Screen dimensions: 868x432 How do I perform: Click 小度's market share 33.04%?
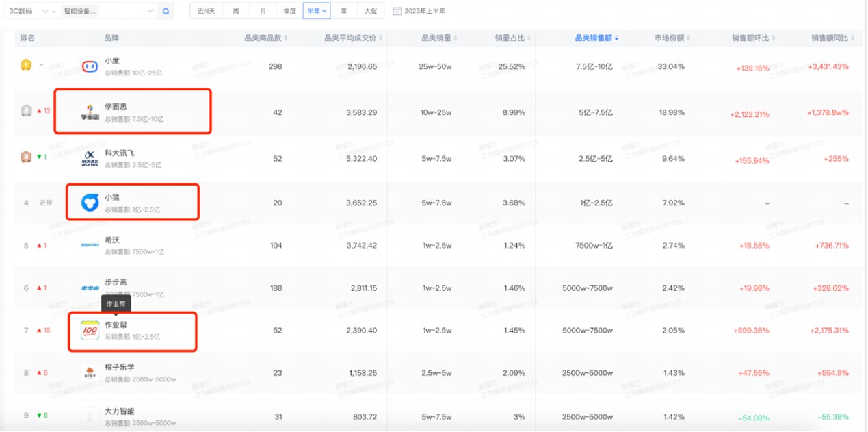click(x=671, y=66)
